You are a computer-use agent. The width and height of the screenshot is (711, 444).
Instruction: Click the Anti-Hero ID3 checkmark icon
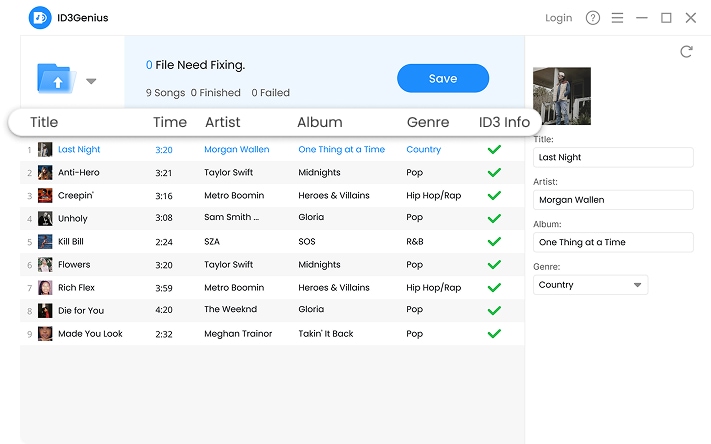pos(494,172)
